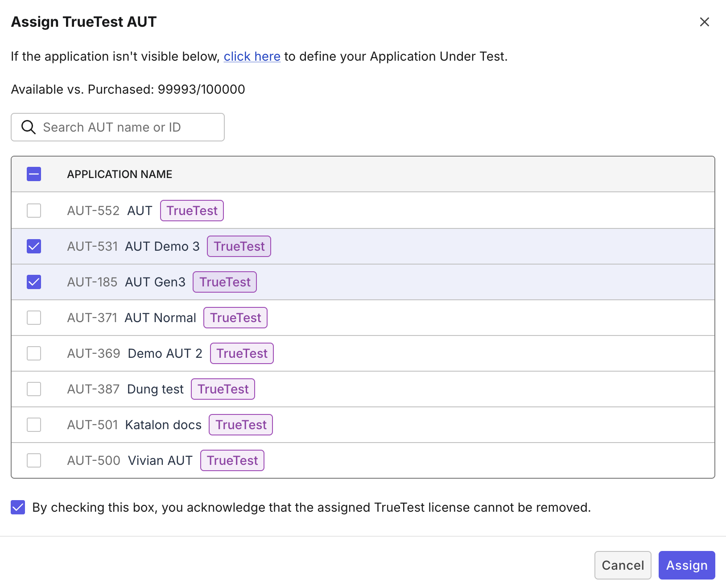Uncheck the AUT-531 AUT Demo 3 checkbox
726x588 pixels.
click(34, 246)
